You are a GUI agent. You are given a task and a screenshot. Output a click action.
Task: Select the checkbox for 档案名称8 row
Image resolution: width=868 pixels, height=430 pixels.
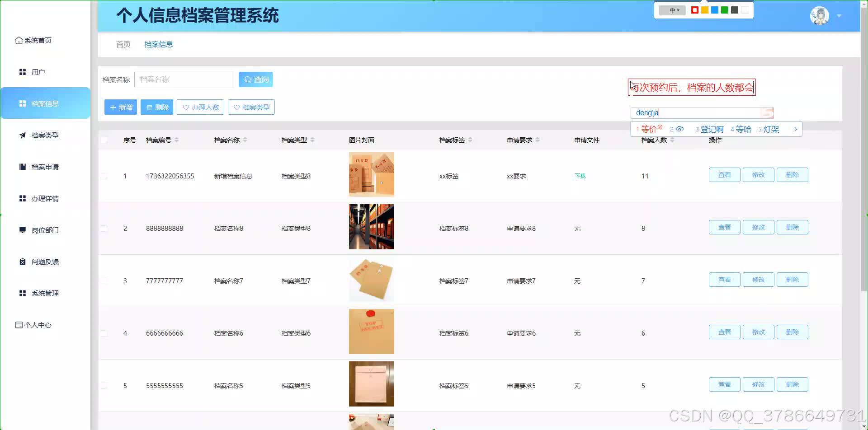coord(104,229)
